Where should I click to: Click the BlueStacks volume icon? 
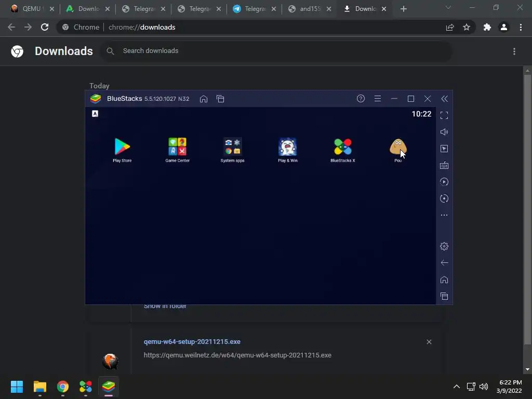click(x=444, y=132)
